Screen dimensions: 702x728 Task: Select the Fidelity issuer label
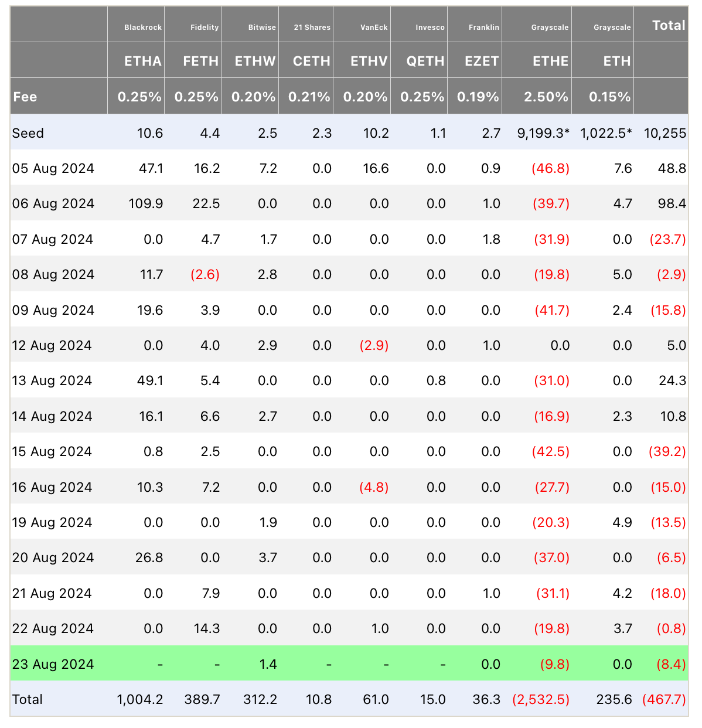(205, 28)
